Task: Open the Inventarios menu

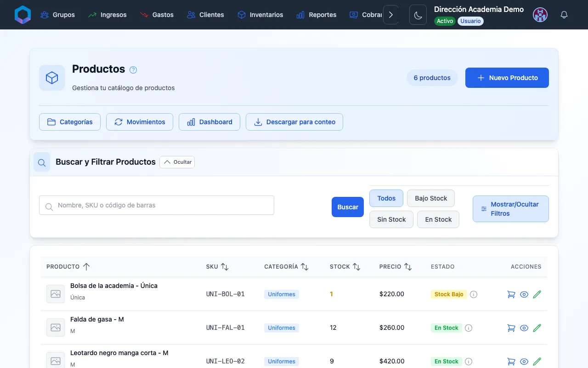Action: [x=260, y=15]
